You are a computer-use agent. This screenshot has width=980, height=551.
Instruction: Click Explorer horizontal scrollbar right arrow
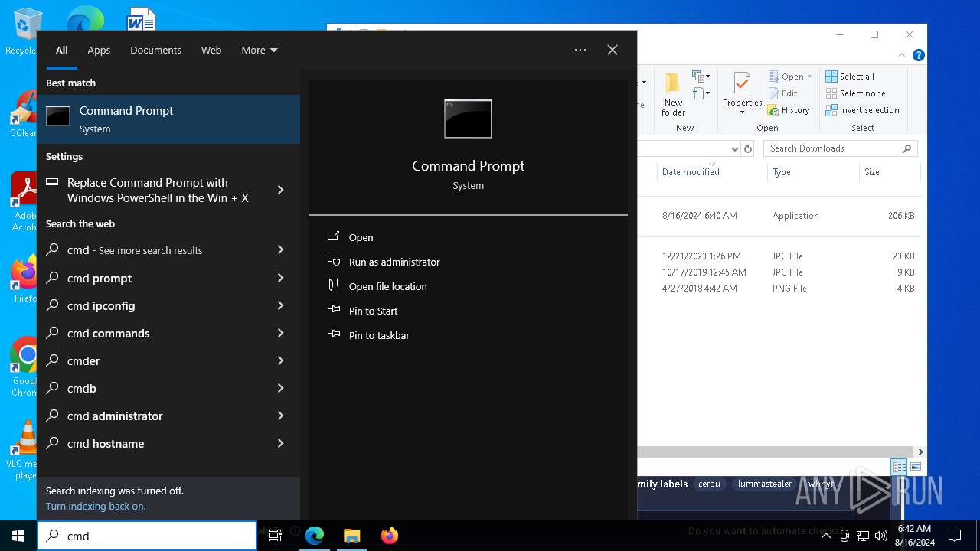[x=920, y=452]
